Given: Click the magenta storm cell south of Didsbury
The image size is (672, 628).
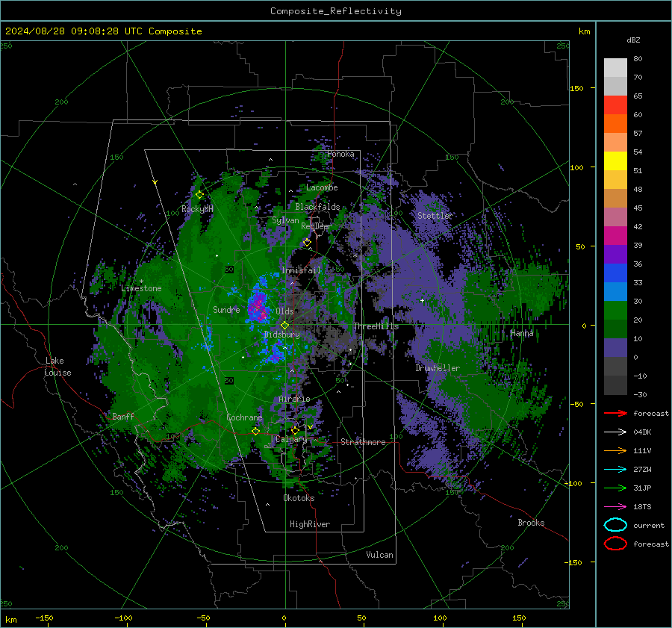Looking at the screenshot, I should [x=275, y=355].
